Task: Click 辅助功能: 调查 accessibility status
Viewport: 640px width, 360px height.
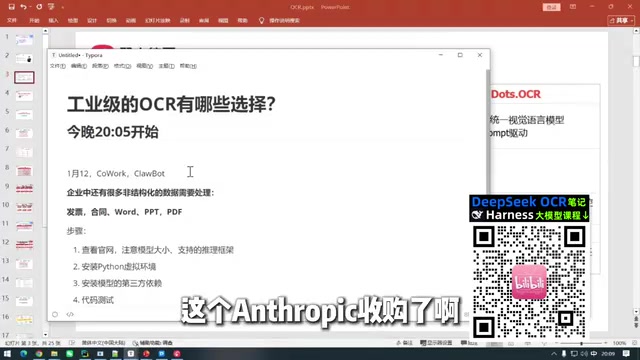Action: pos(152,343)
